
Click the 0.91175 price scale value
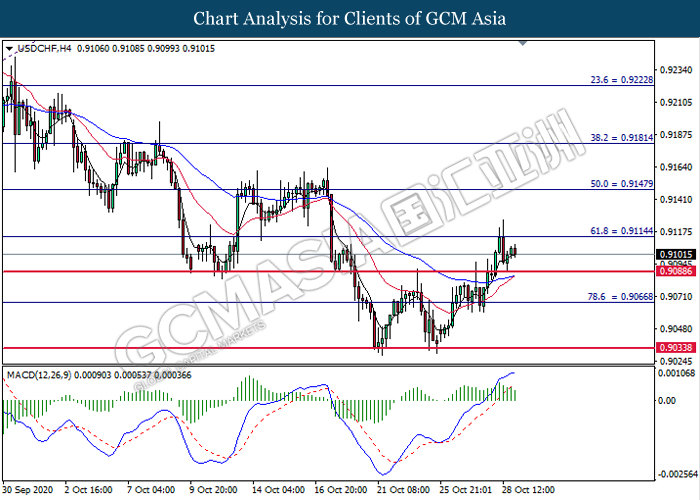[x=676, y=231]
